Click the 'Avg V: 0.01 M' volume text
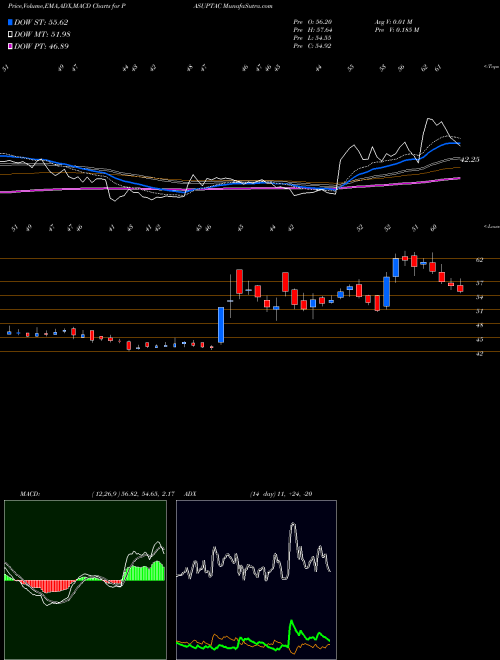This screenshot has width=500, height=660. pyautogui.click(x=394, y=22)
